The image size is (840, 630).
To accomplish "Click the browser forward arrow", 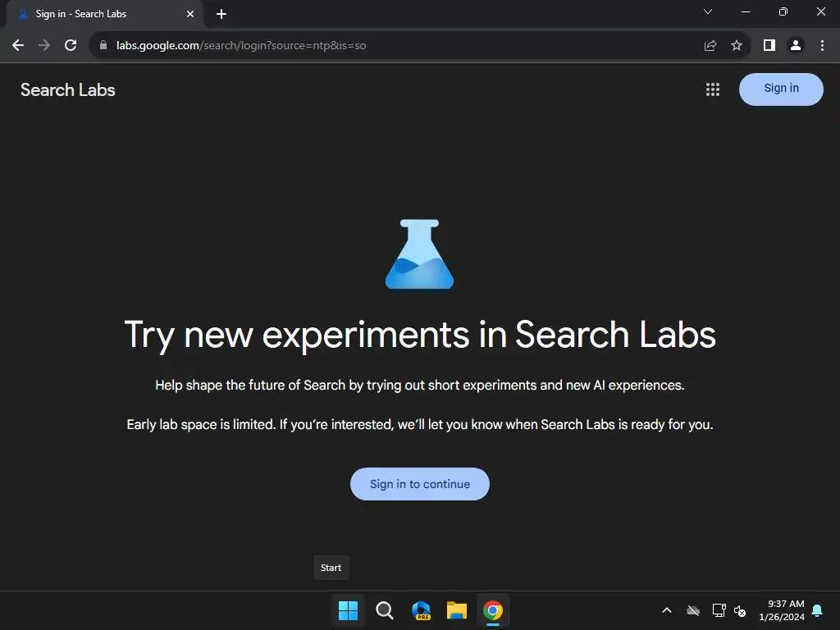I will tap(44, 46).
